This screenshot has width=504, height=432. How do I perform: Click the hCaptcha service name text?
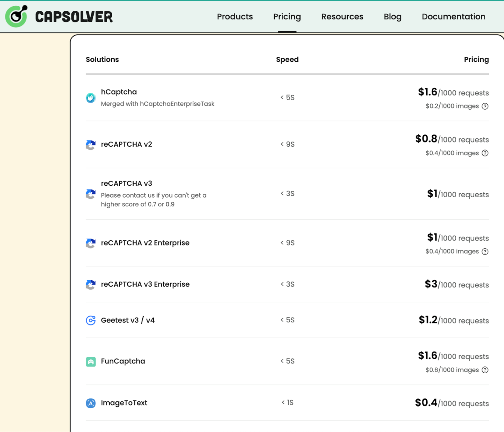[x=119, y=92]
